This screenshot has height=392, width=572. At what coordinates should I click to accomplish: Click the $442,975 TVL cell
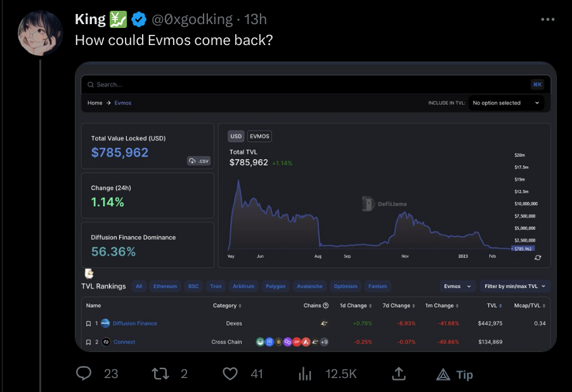pos(490,323)
